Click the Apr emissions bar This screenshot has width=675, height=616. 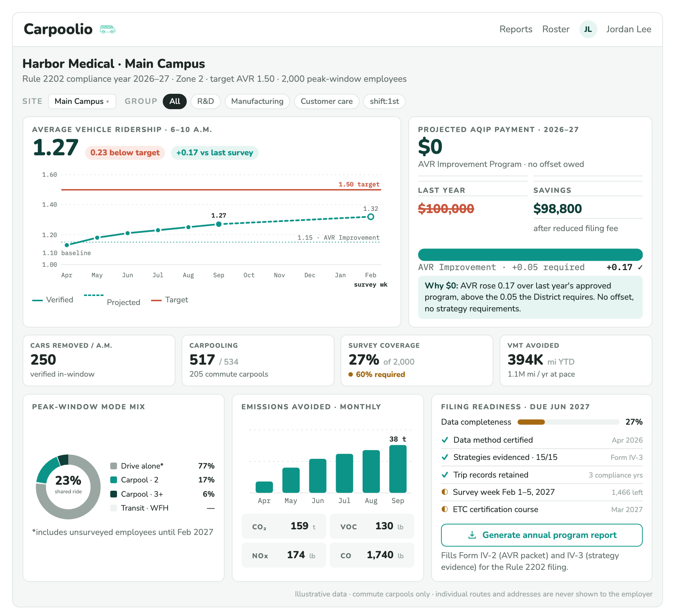pos(264,487)
